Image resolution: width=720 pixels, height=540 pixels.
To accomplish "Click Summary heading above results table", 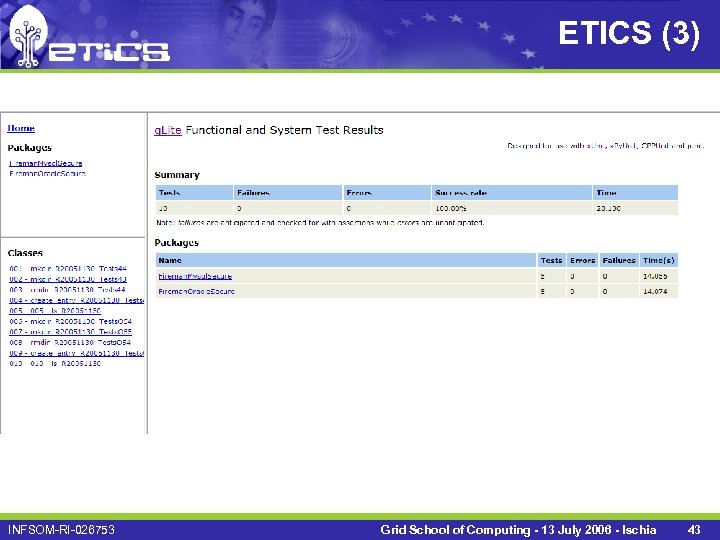I will pyautogui.click(x=177, y=175).
